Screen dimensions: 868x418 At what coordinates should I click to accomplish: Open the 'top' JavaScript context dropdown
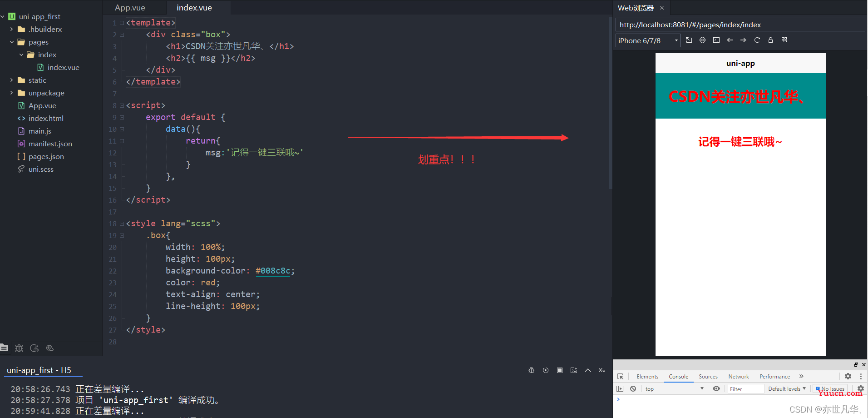[674, 388]
